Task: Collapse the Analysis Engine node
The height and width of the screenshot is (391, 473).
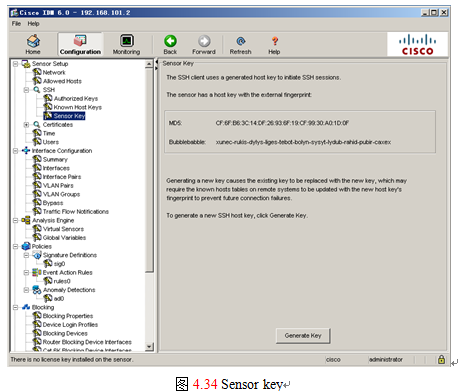Action: (x=15, y=220)
